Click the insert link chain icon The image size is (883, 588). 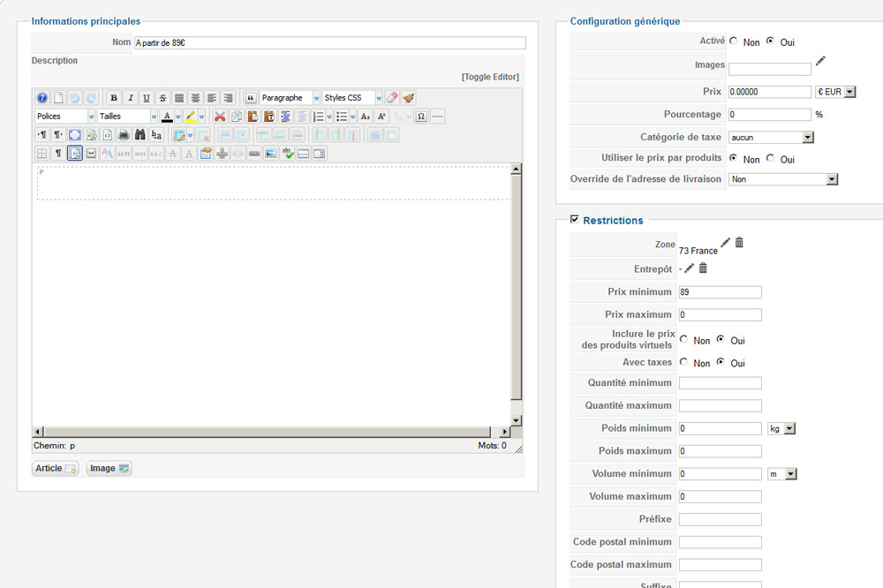tap(254, 154)
